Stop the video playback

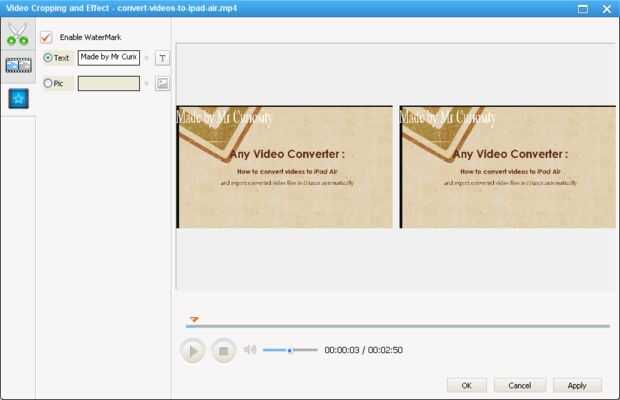click(223, 351)
